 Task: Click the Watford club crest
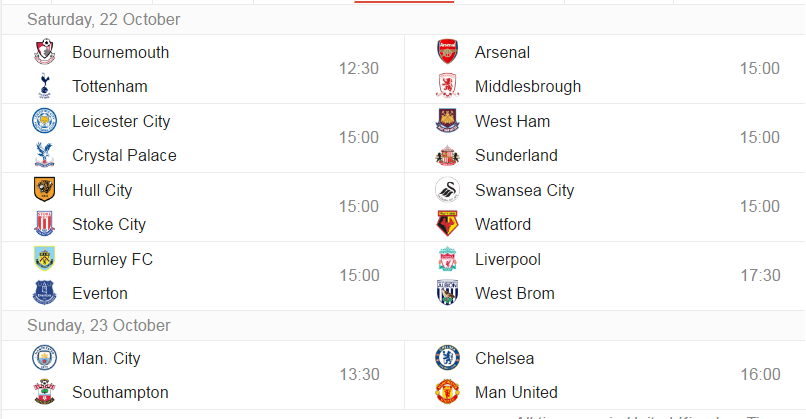447,224
